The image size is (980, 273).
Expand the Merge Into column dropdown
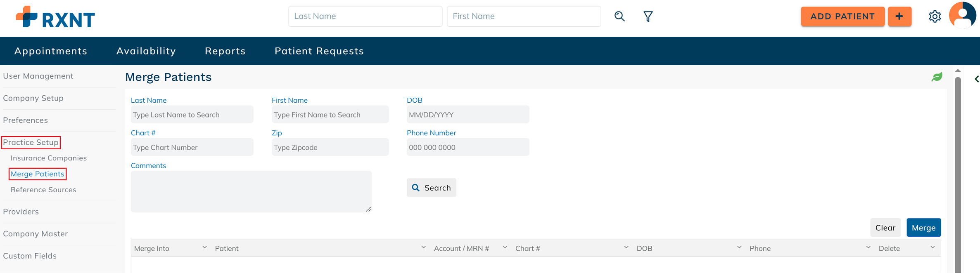click(x=204, y=247)
